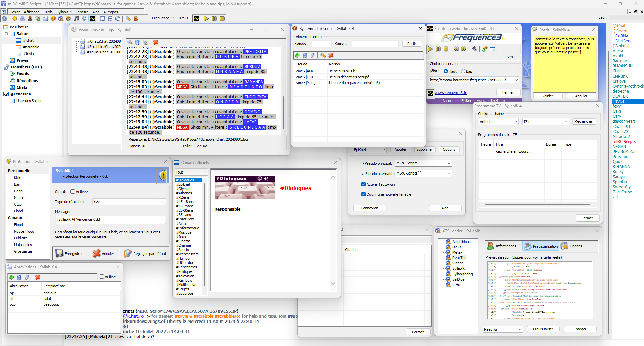The width and height of the screenshot is (644, 346).
Task: Click the red alarm clock icon in main toolbar
Action: pyautogui.click(x=68, y=19)
